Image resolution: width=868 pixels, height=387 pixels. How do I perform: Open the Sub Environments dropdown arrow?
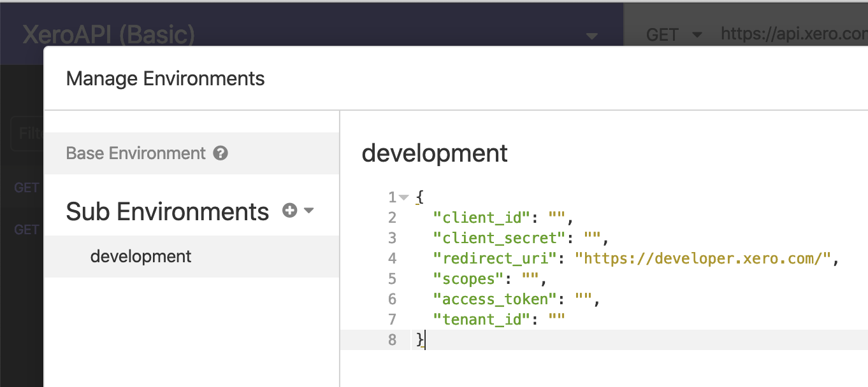[x=309, y=211]
